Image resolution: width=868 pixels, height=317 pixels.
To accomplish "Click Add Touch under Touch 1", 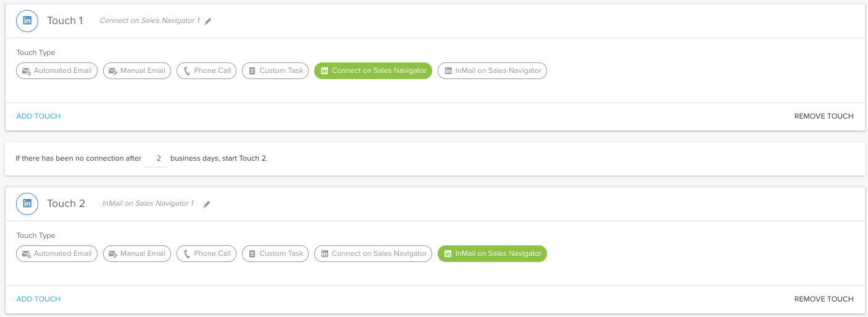I will 38,116.
